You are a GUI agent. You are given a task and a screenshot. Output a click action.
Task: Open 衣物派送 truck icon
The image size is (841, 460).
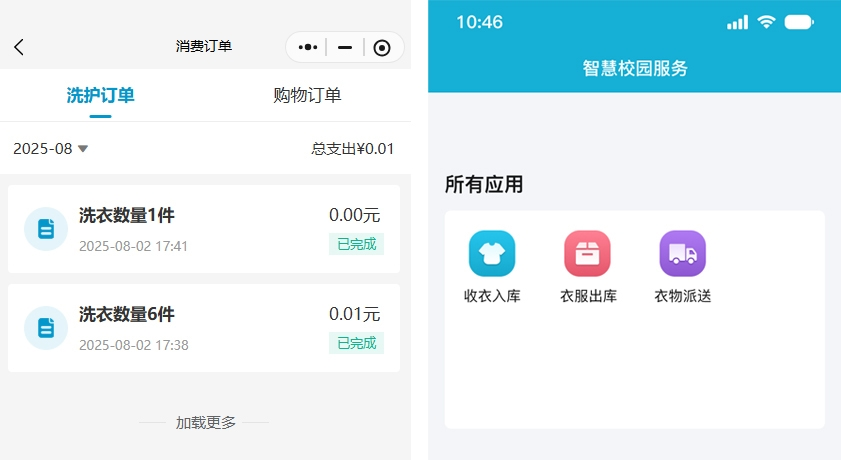(682, 254)
